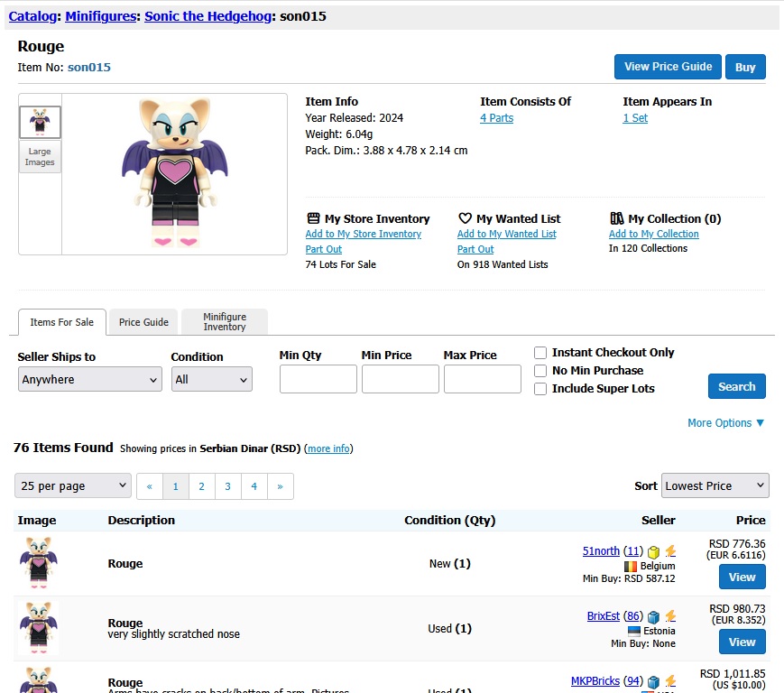Click lightning bolt icon next to 51north
Viewport: 784px width, 693px height.
coord(669,551)
